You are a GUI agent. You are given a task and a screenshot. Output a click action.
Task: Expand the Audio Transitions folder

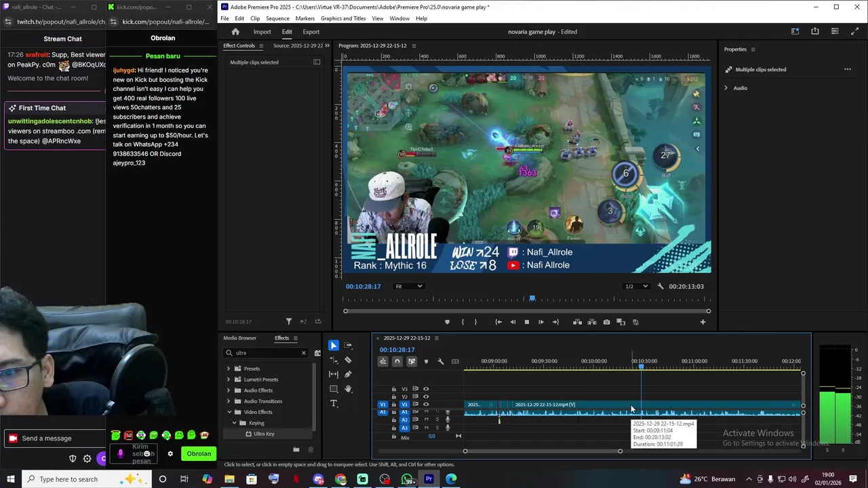tap(229, 401)
